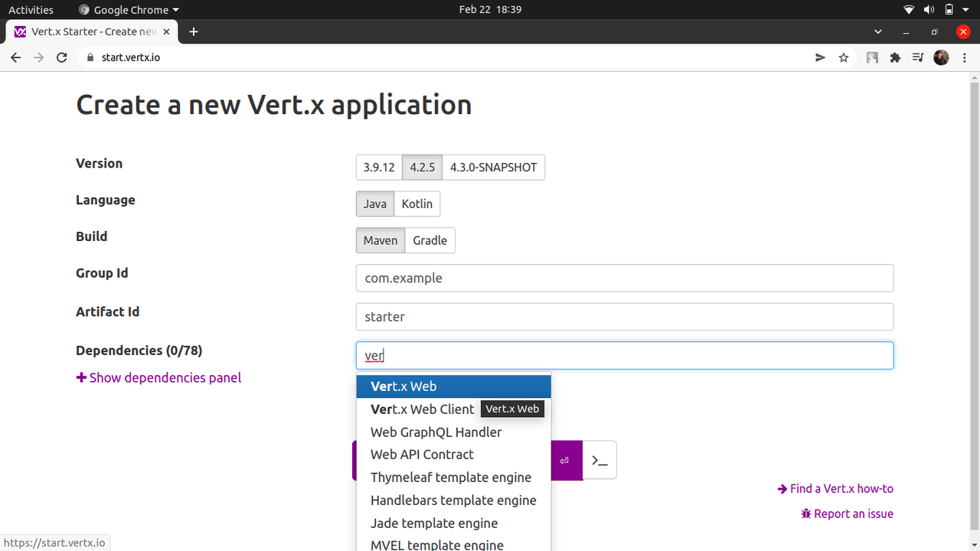Click the Extensions puzzle icon
The image size is (980, 551).
coord(895,57)
